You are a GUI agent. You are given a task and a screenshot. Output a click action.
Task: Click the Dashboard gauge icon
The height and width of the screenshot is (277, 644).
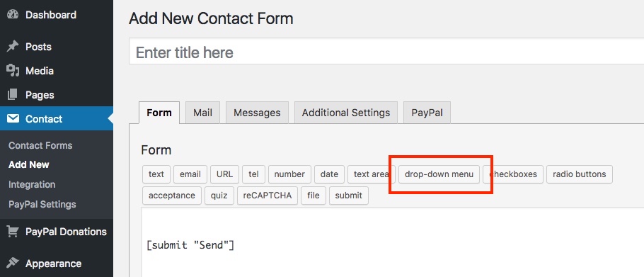click(x=13, y=15)
